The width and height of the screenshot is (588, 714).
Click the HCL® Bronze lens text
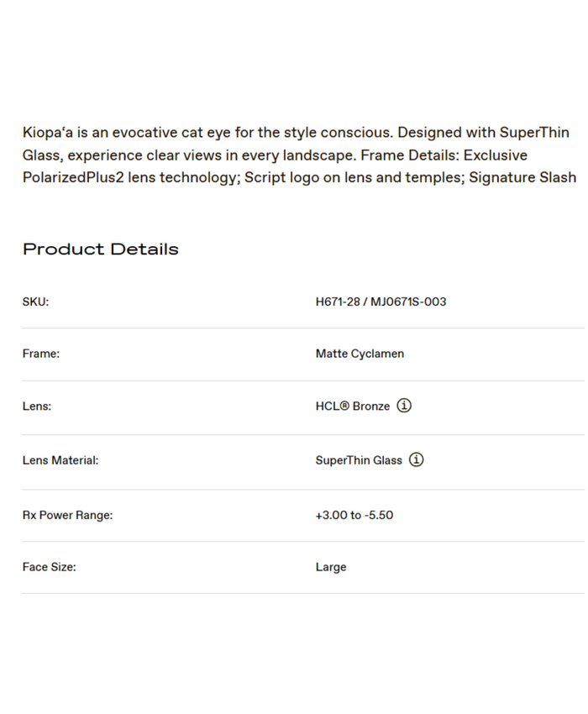[353, 406]
